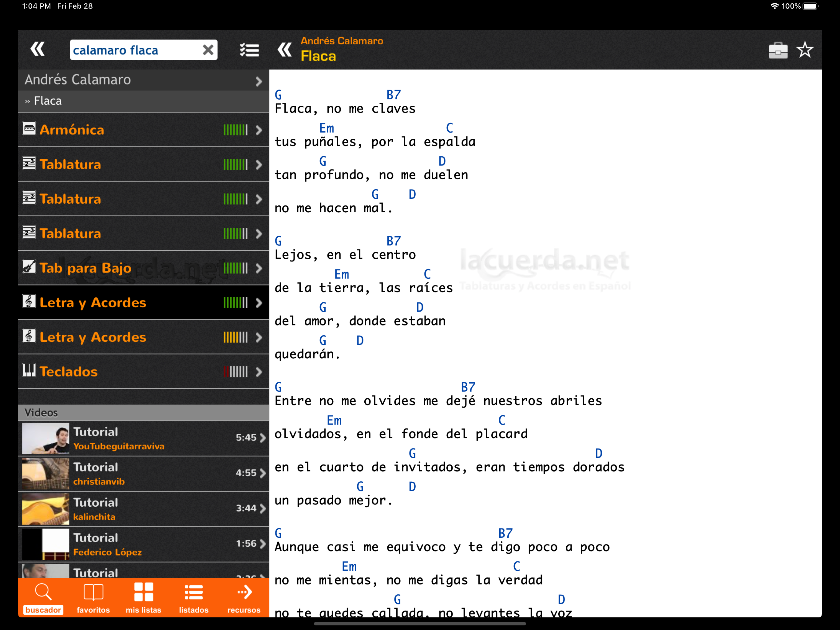Open the Tab para Bajo version
Screen dimensions: 840x630
point(144,268)
